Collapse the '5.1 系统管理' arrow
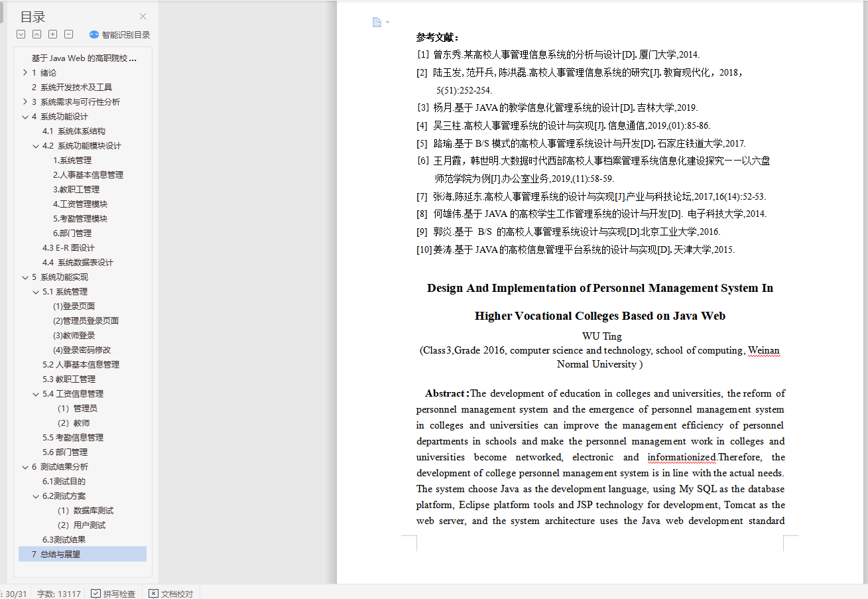Viewport: 868px width, 599px height. coord(36,292)
